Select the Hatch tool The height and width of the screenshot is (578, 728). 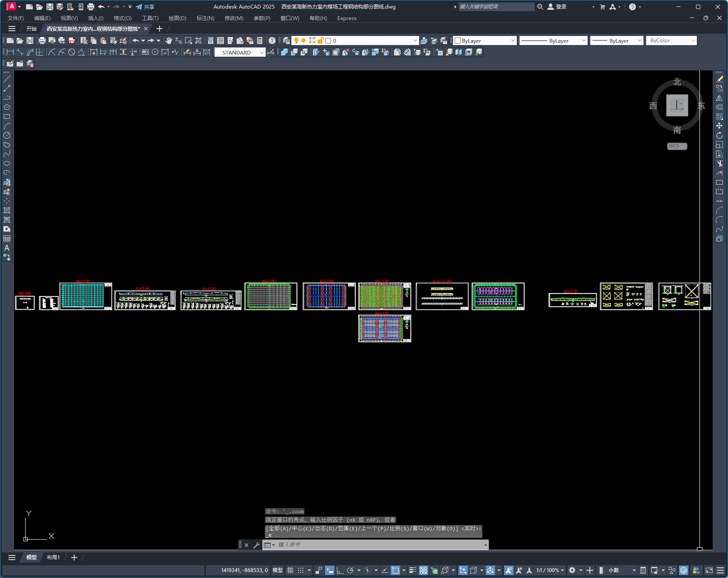7,210
